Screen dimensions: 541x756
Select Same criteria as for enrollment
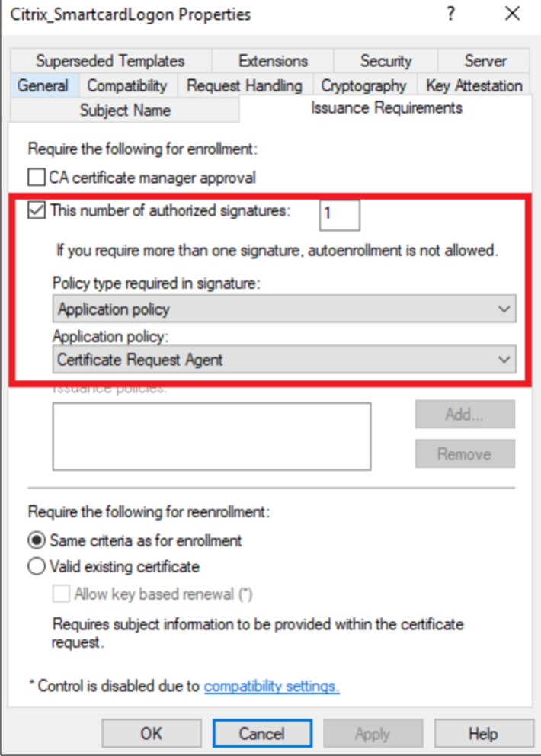click(x=37, y=541)
